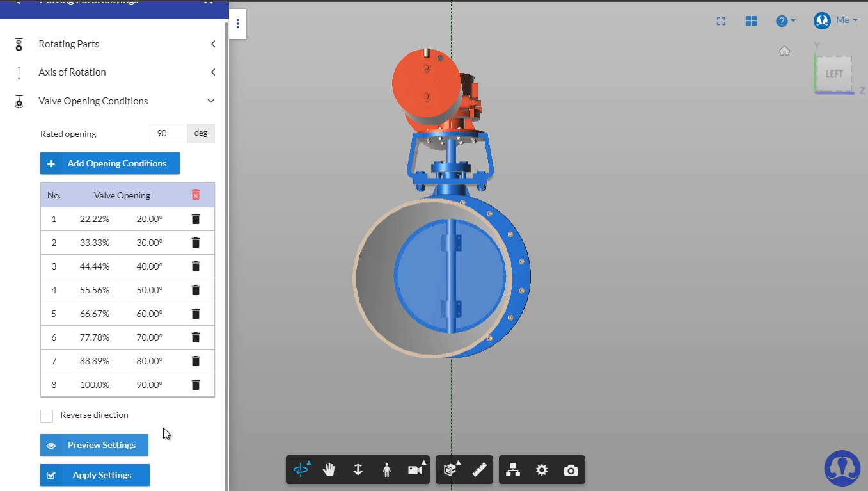Open viewer settings gear
This screenshot has height=491, width=868.
(542, 470)
